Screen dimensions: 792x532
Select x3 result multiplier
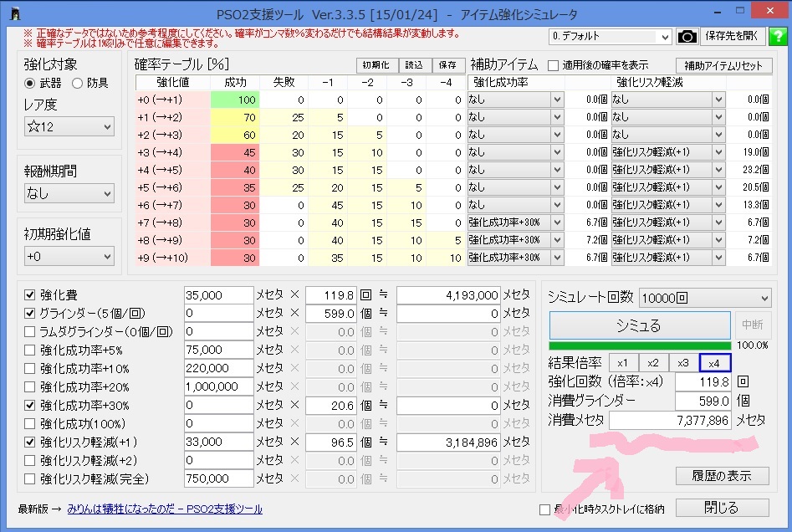click(x=683, y=363)
